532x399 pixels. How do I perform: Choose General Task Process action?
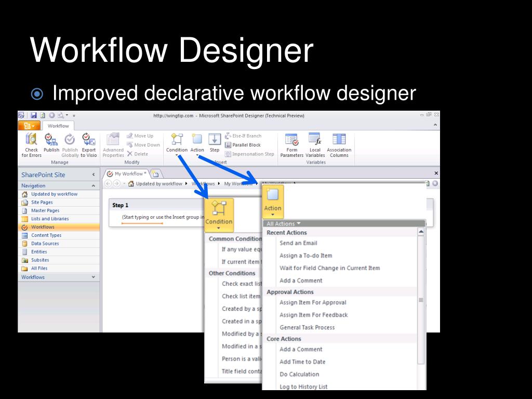[x=307, y=327]
